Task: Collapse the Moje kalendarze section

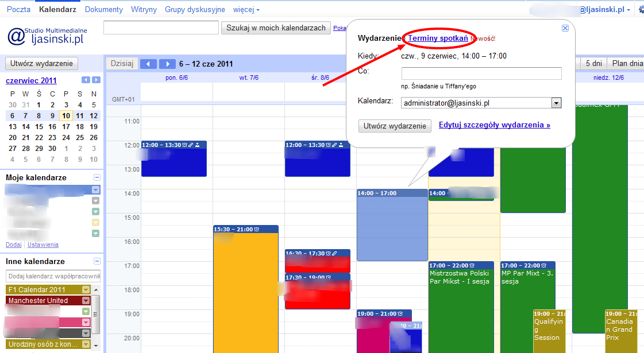Action: tap(97, 177)
